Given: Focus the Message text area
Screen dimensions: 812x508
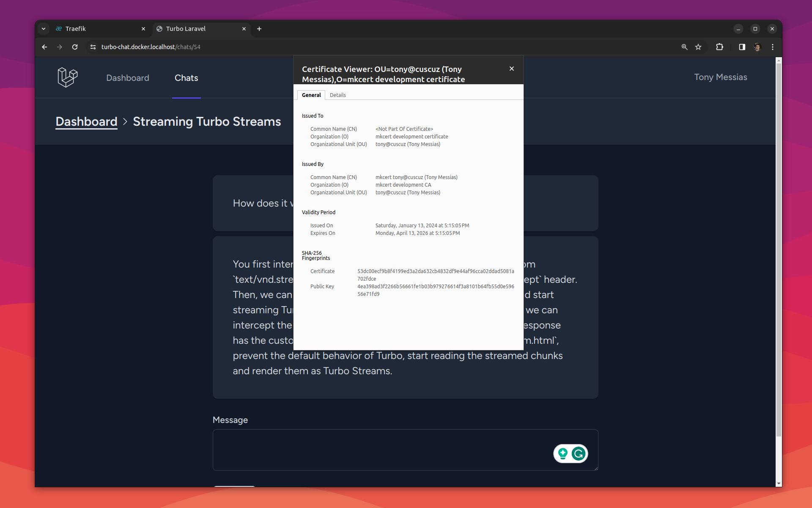Looking at the screenshot, I should point(405,450).
